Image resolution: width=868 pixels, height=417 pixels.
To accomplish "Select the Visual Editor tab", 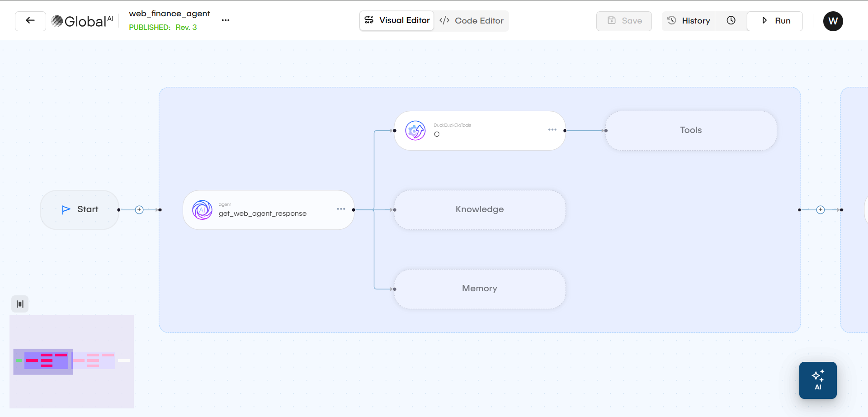I will point(396,20).
